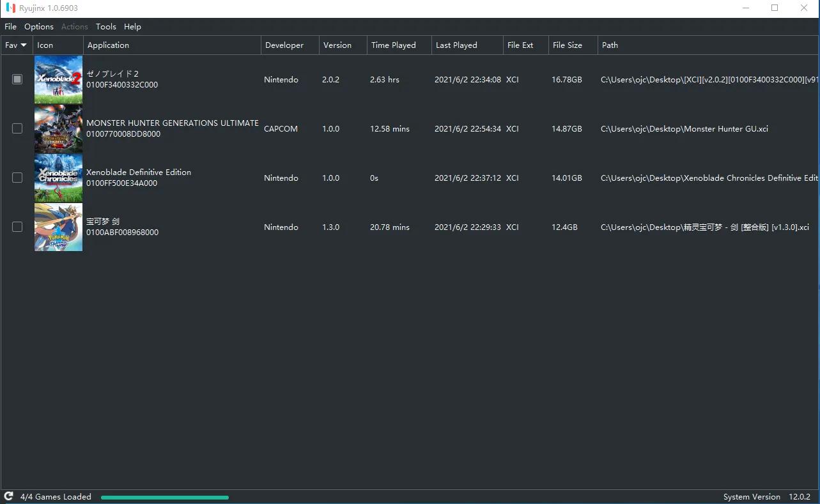
Task: Select the Pokemon Sword cover icon
Action: pyautogui.click(x=58, y=227)
